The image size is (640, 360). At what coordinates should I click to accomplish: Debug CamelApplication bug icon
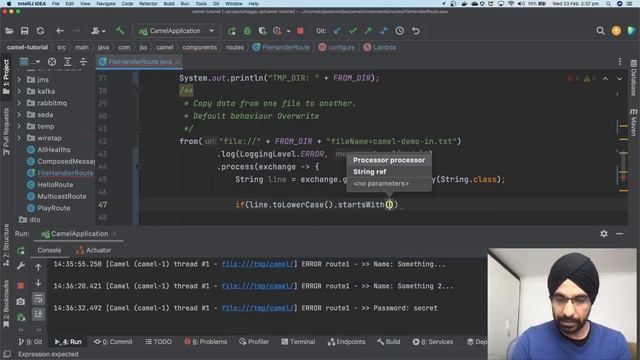247,31
